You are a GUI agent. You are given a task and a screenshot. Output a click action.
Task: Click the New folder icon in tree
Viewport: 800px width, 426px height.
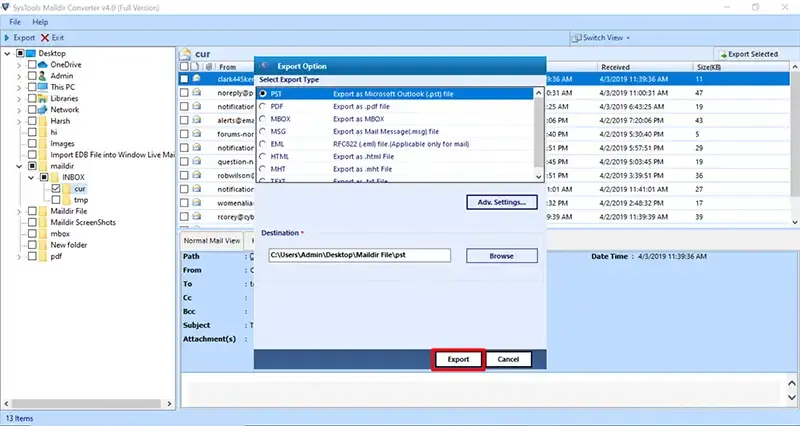tap(42, 245)
